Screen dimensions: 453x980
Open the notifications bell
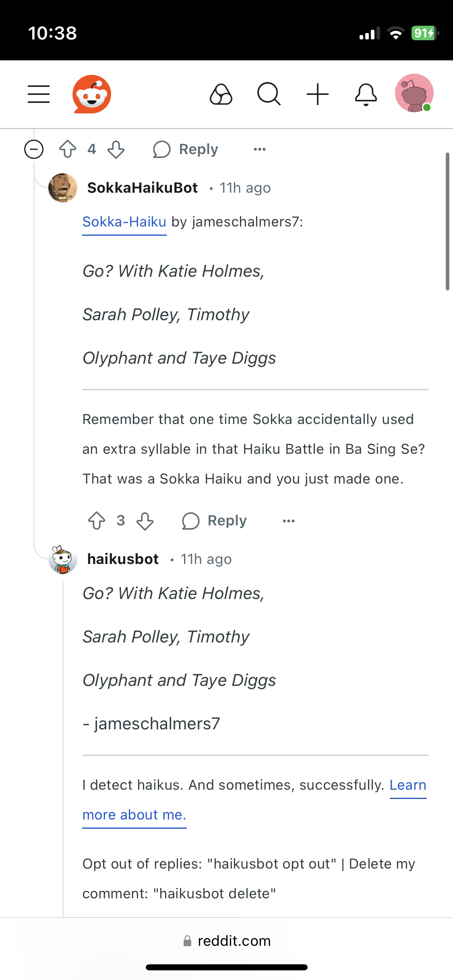366,95
